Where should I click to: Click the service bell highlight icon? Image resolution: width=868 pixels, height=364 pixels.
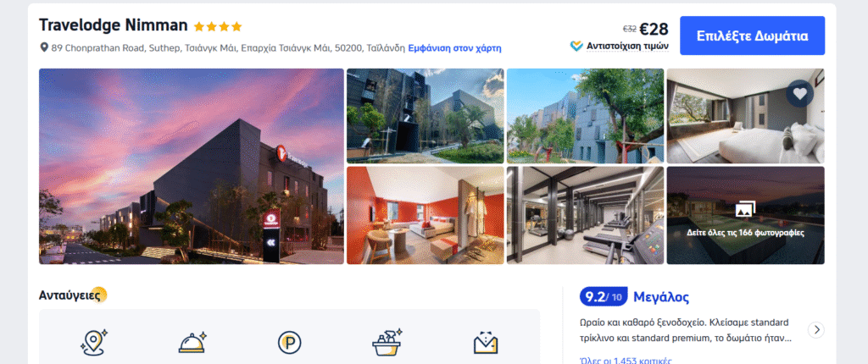pyautogui.click(x=192, y=343)
